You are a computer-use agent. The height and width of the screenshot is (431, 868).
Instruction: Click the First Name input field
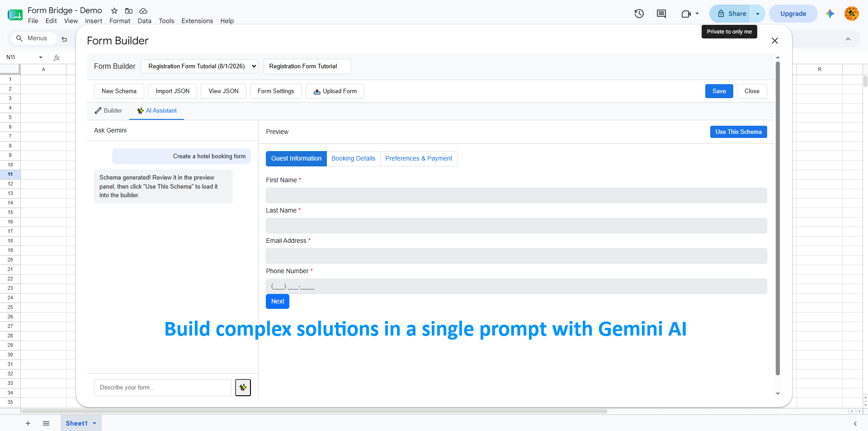516,195
